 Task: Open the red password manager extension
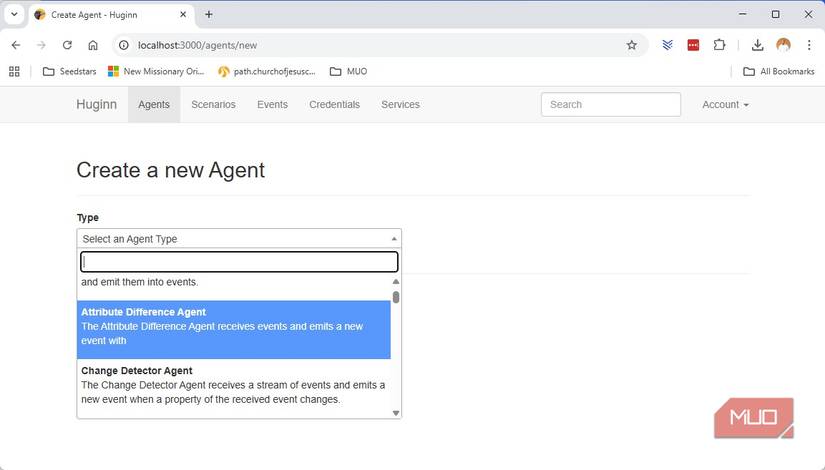click(693, 45)
